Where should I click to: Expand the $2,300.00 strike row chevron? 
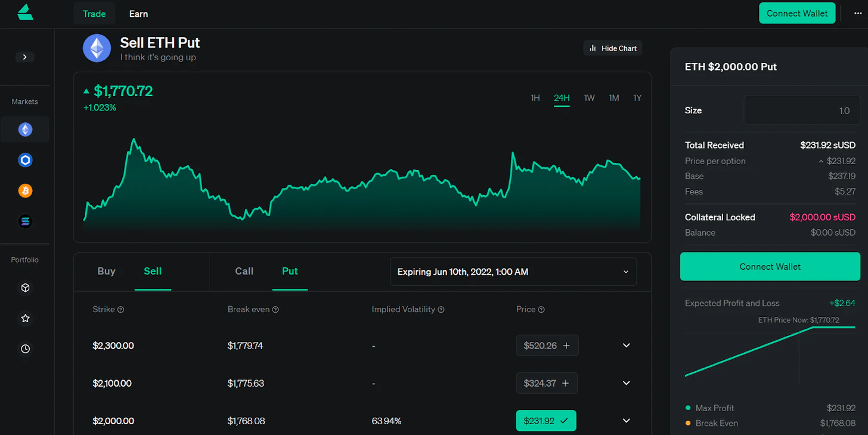coord(627,345)
